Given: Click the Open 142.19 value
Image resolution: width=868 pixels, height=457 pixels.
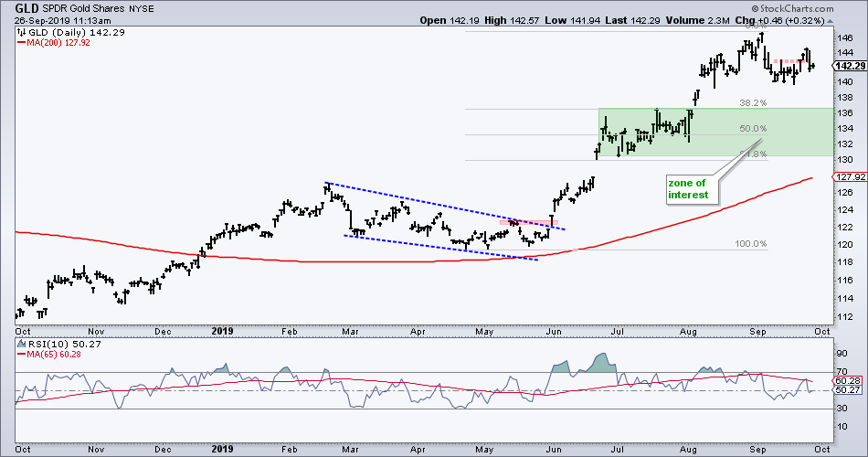Looking at the screenshot, I should click(x=449, y=20).
